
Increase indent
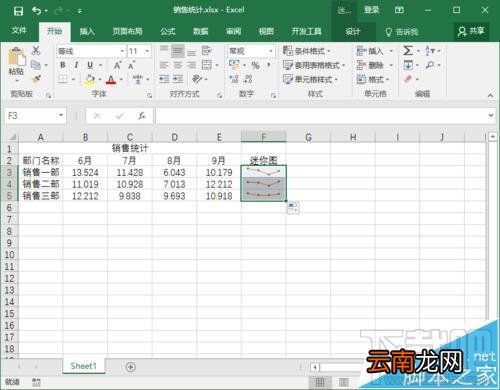(x=178, y=79)
